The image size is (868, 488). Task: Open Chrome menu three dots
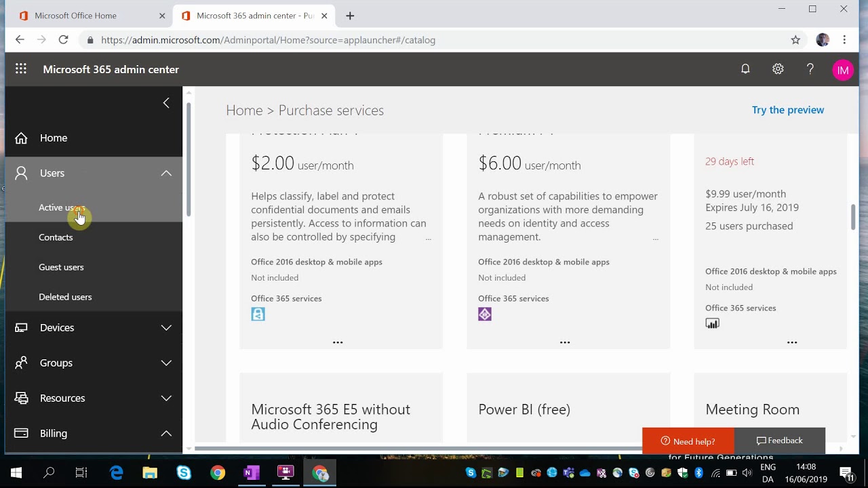[x=844, y=40]
